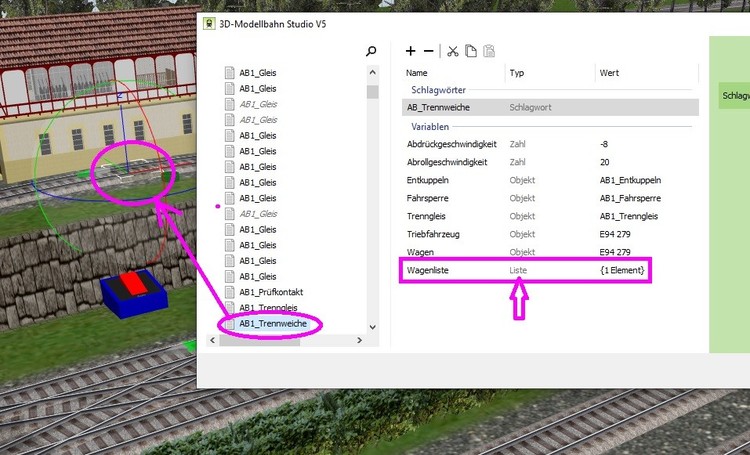Copy the entry with the copy icon
750x455 pixels.
[471, 51]
